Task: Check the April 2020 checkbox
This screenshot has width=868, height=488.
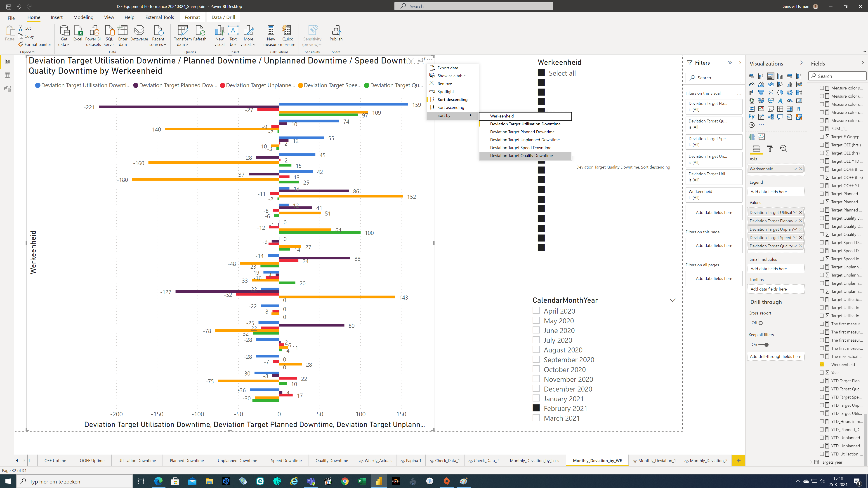Action: [536, 310]
